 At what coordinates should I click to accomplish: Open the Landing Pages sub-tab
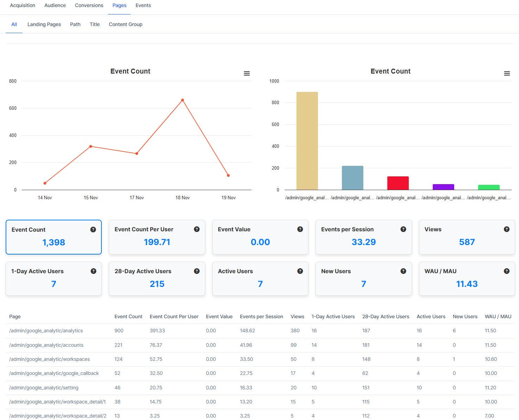[44, 24]
